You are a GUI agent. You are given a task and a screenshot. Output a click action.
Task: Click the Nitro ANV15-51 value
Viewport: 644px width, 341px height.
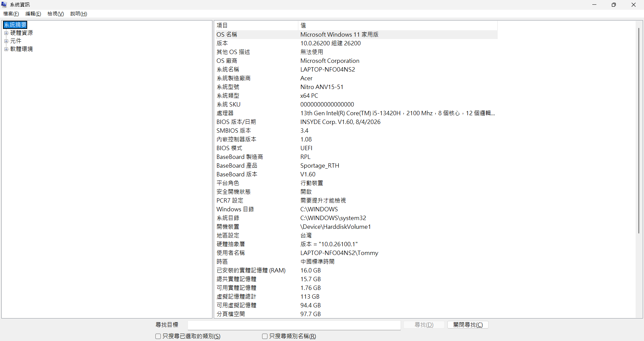coord(322,87)
